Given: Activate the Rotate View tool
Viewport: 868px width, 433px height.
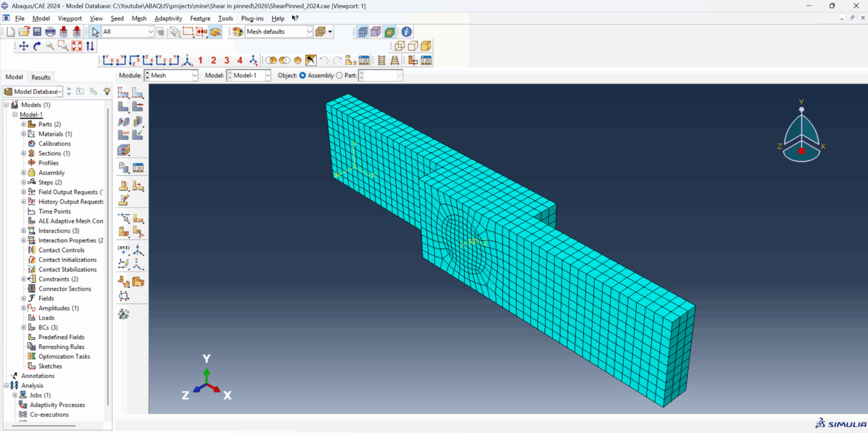Looking at the screenshot, I should click(36, 46).
